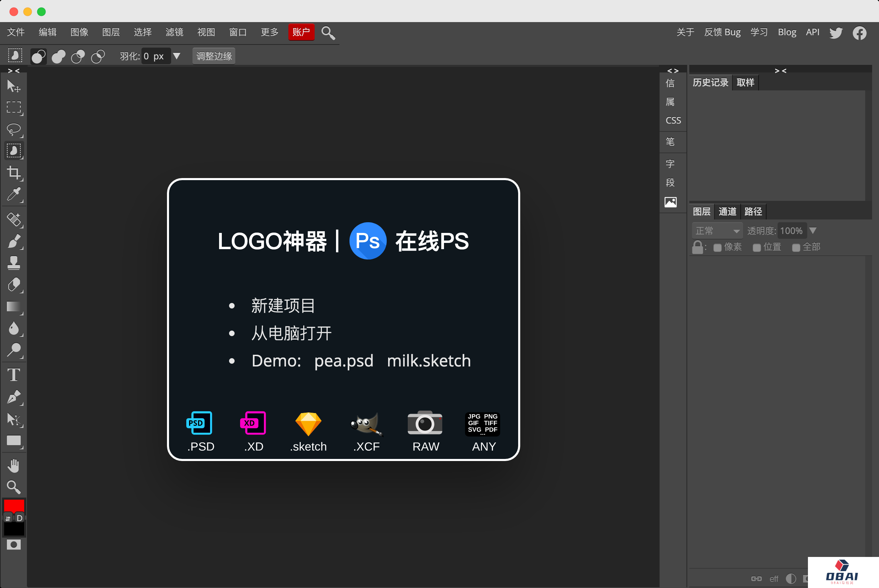This screenshot has height=588, width=879.
Task: Open the Facebook link icon
Action: (859, 33)
